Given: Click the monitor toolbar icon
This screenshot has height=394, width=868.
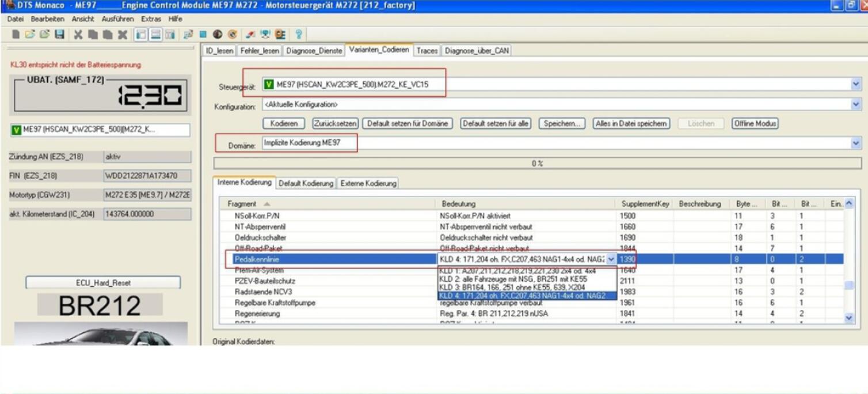Looking at the screenshot, I should point(265,35).
